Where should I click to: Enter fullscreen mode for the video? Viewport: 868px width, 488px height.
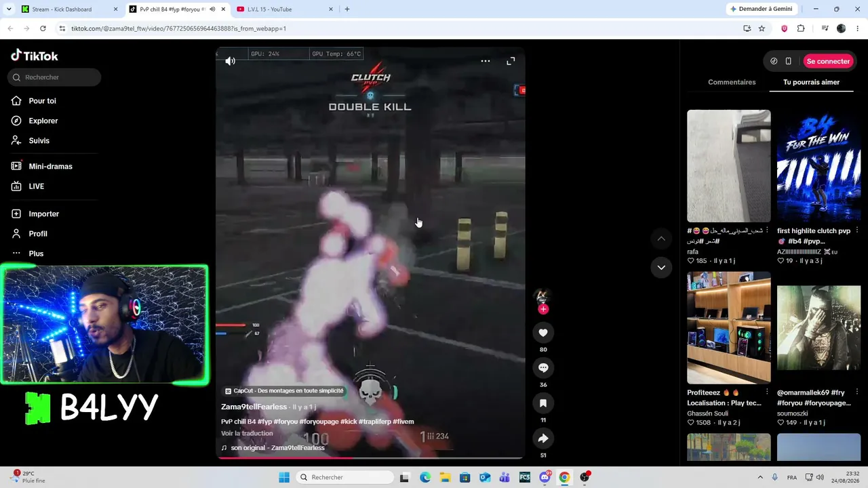pos(511,61)
